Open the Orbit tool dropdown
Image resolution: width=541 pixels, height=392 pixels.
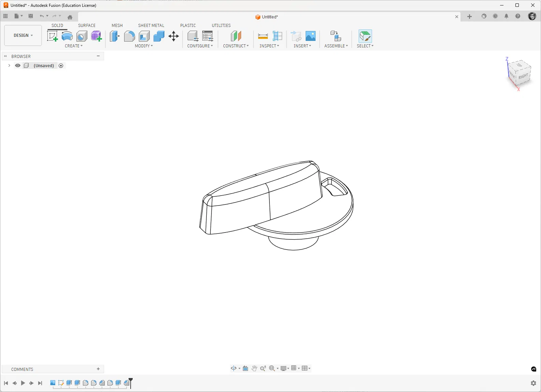pyautogui.click(x=239, y=368)
